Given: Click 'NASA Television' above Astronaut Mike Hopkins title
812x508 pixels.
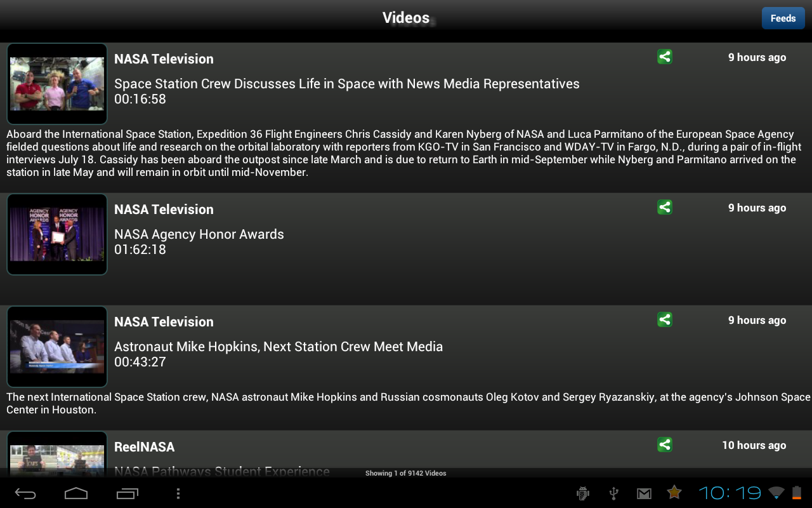Looking at the screenshot, I should 164,322.
